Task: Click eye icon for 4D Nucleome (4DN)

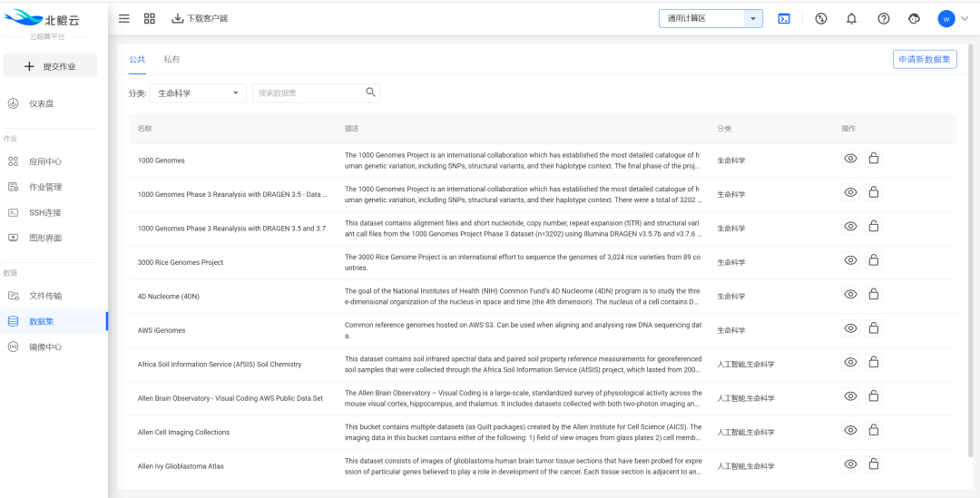Action: tap(850, 294)
